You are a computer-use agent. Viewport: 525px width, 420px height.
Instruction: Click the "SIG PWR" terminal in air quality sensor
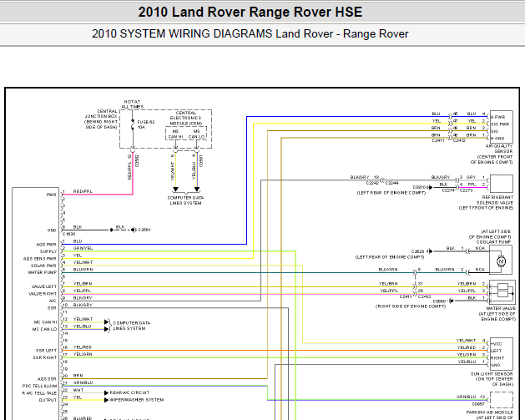(500, 124)
